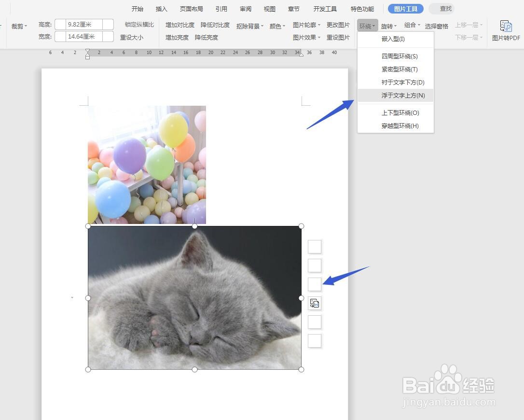
Task: Click inside the 高度 height input field
Action: 81,24
